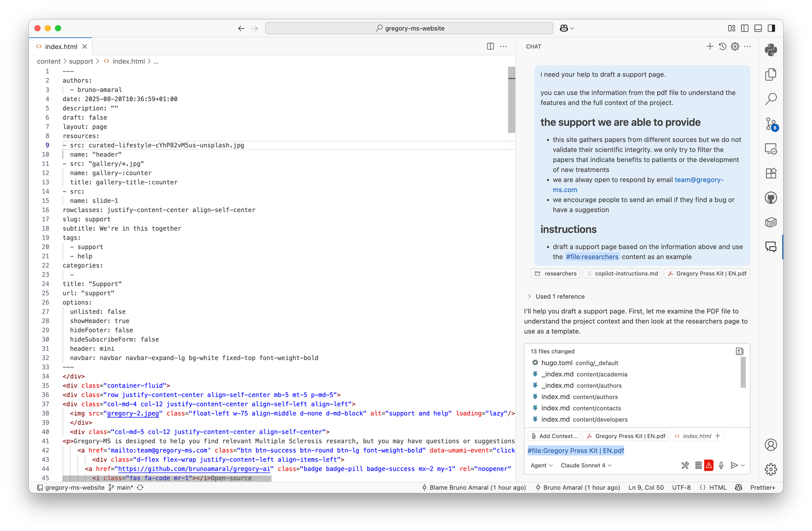Open the Containers view in activity bar
812x531 pixels.
(x=771, y=222)
